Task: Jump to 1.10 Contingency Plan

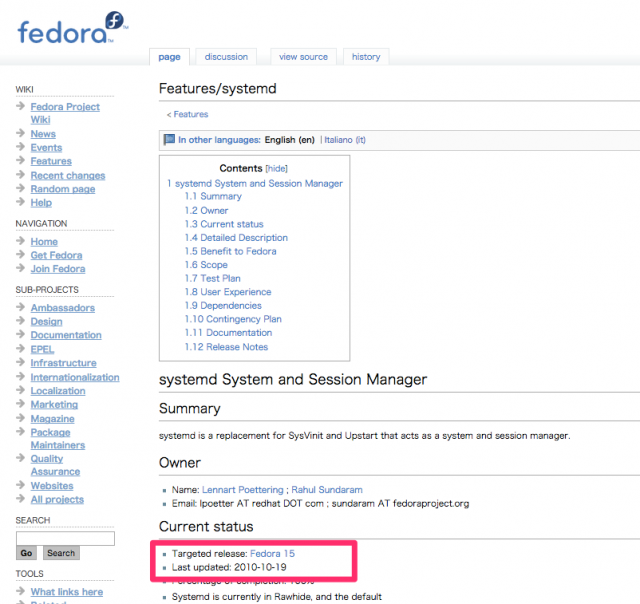Action: [x=233, y=319]
